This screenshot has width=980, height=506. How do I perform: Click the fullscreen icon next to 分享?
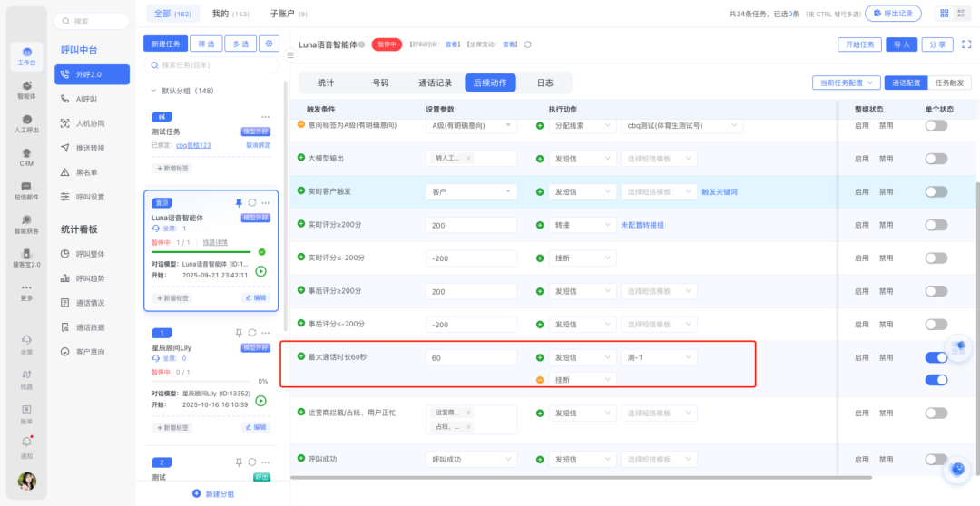click(x=965, y=44)
